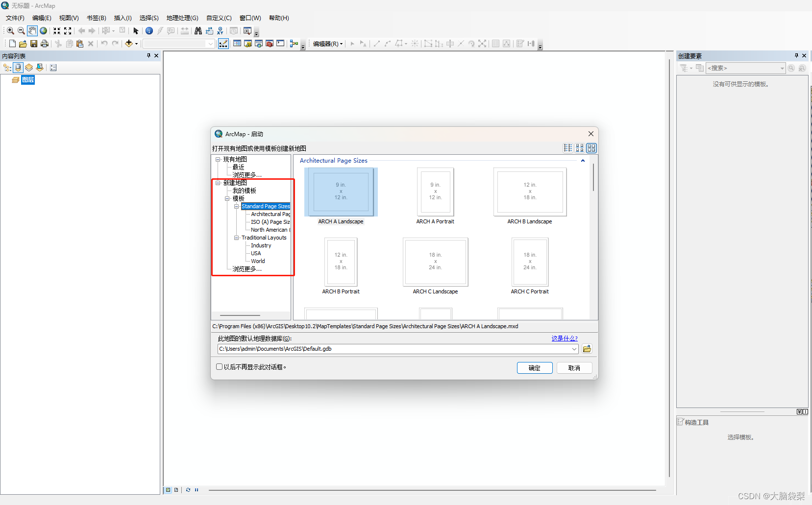List layers by selection

40,68
